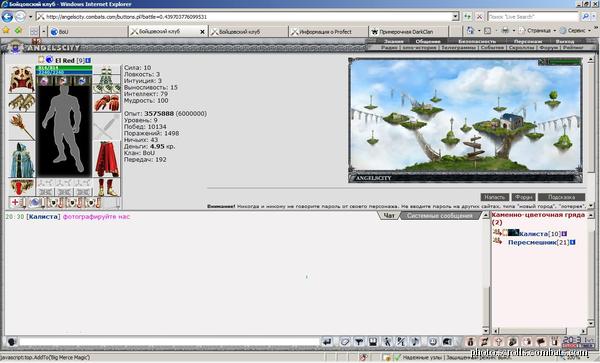Open info icon next to Калиста[10]

tap(564, 233)
